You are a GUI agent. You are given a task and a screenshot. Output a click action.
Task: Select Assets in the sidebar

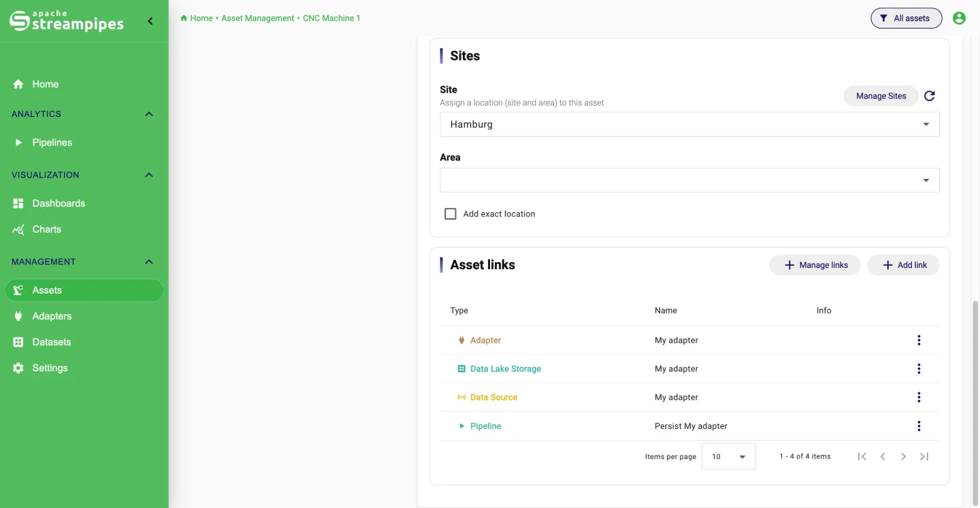click(84, 290)
